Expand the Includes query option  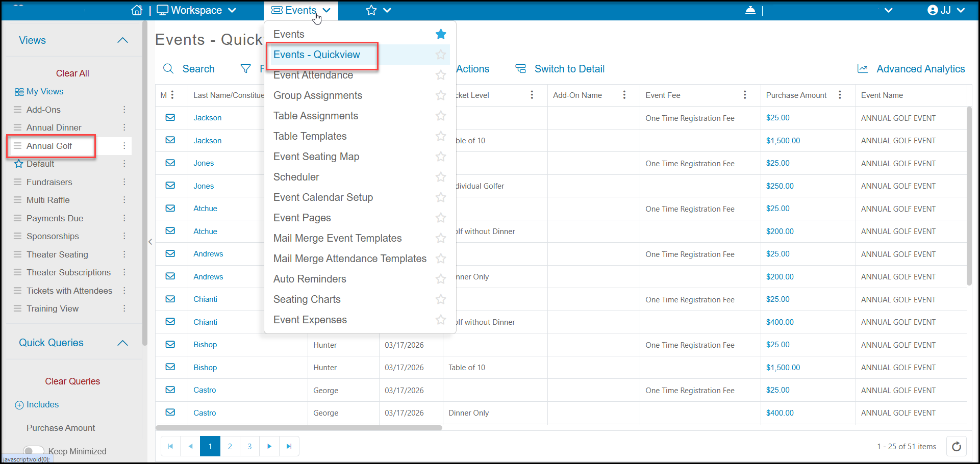pyautogui.click(x=37, y=405)
